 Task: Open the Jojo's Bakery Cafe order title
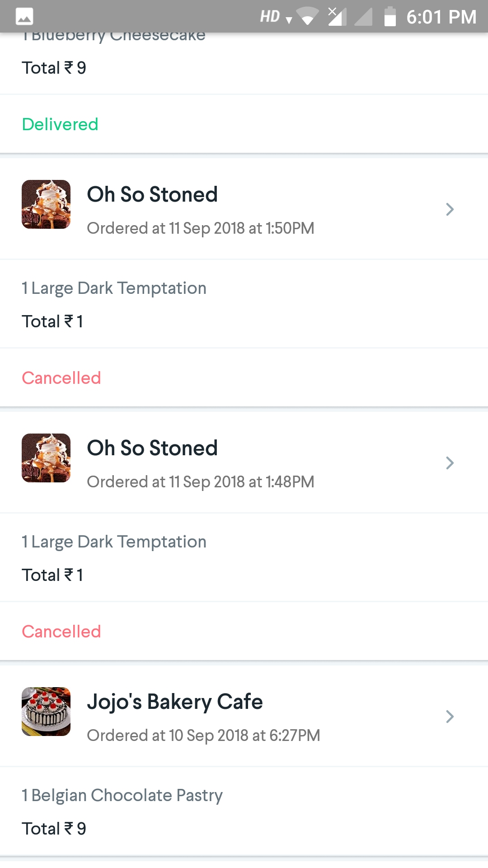tap(175, 702)
